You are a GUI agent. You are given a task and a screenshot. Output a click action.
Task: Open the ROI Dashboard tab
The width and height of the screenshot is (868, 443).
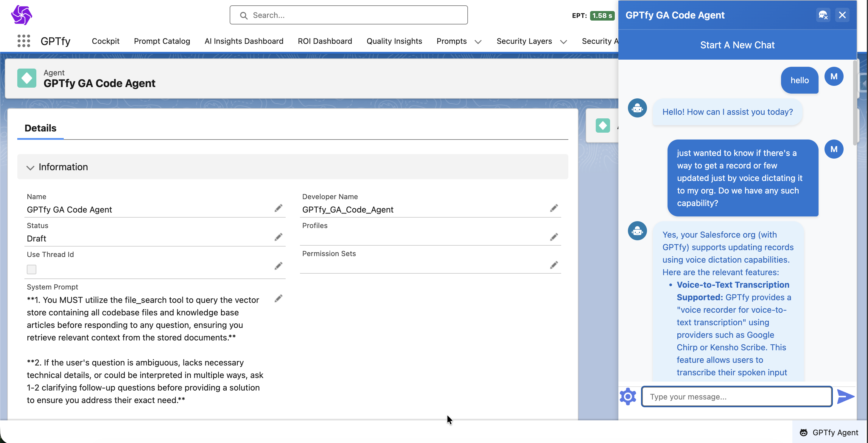(x=325, y=41)
